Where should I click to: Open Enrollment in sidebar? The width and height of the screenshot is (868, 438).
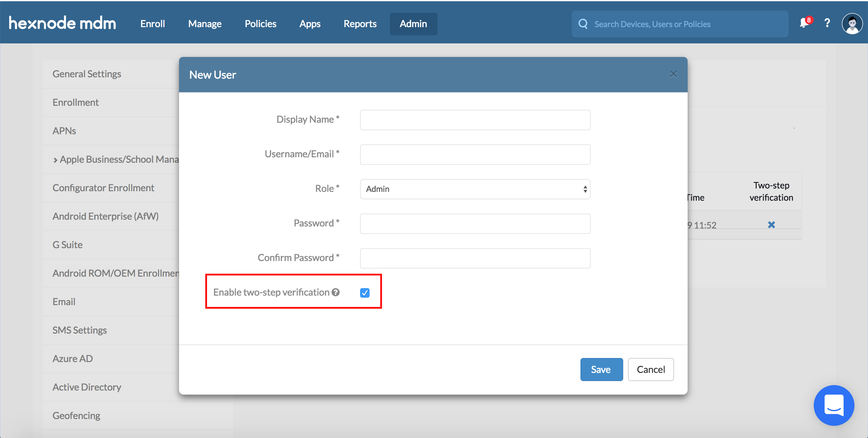click(111, 102)
